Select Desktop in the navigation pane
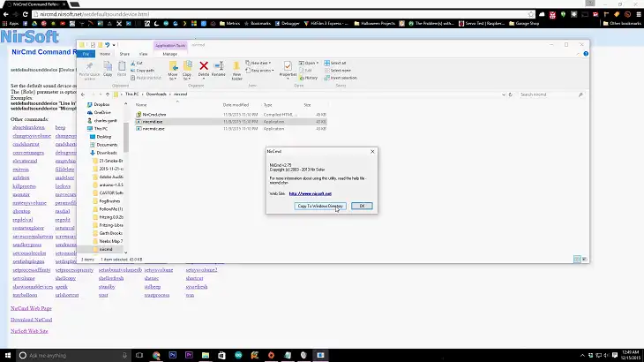 click(x=103, y=137)
